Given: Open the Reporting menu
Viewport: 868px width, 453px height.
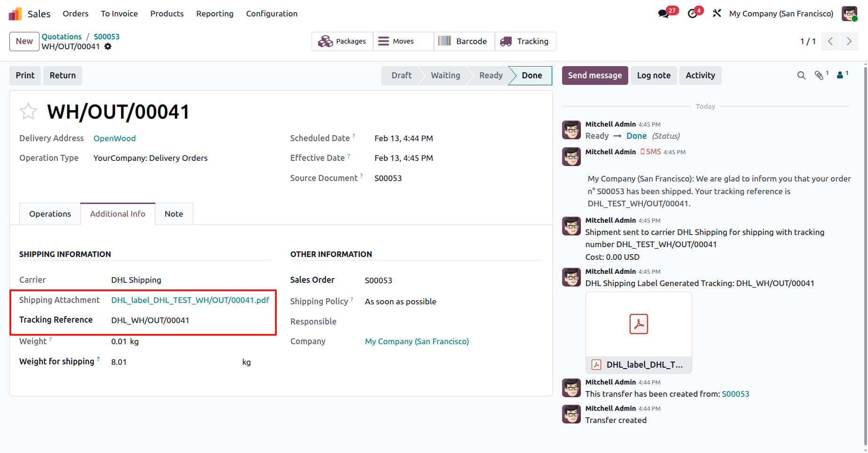Looking at the screenshot, I should (x=215, y=14).
